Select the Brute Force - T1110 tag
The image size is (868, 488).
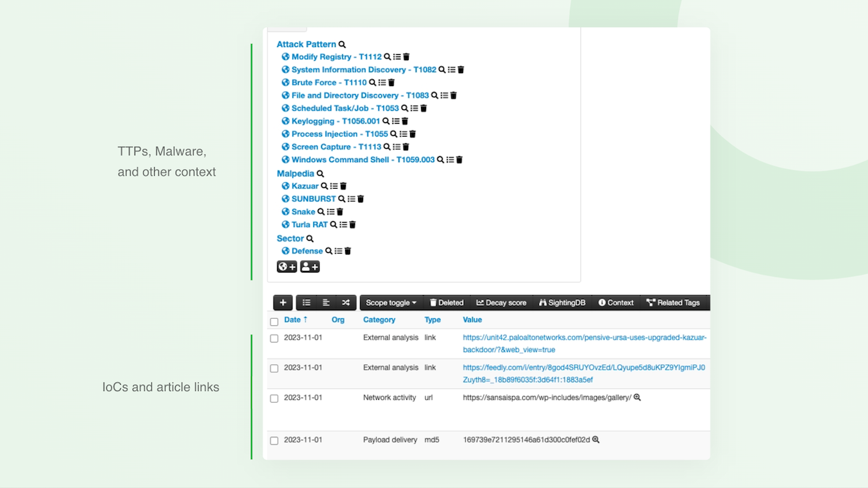329,82
